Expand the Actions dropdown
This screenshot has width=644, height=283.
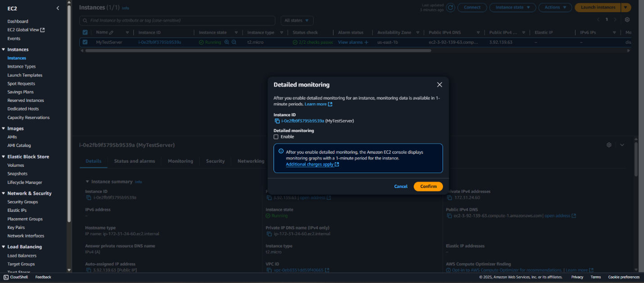pyautogui.click(x=555, y=8)
